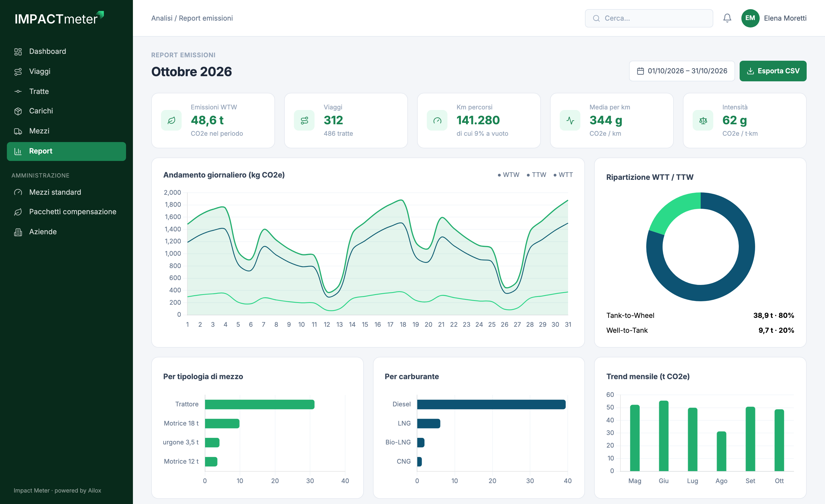Open the Mezzi page
This screenshot has width=825, height=504.
[66, 131]
